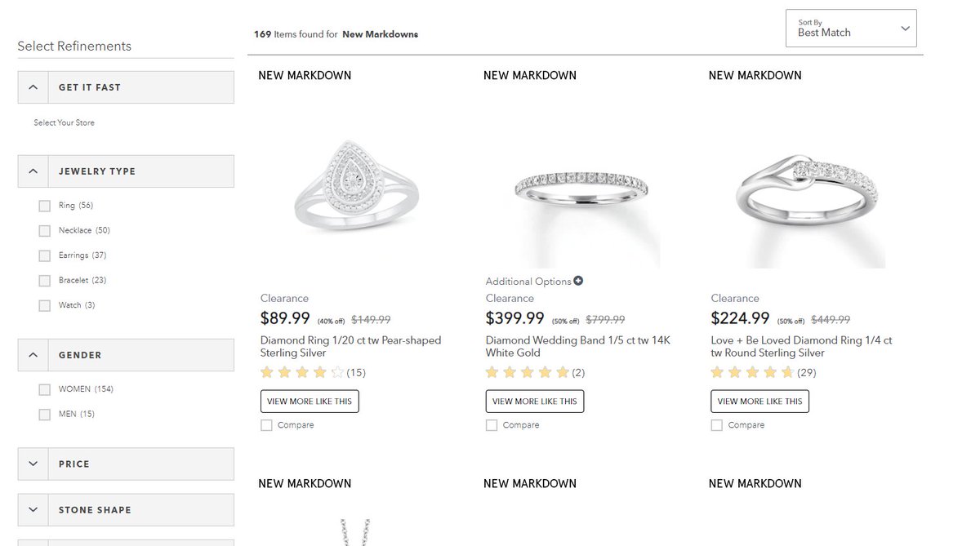Tick Compare for the Diamond Wedding Band
Viewport: 980px width, 546px height.
tap(492, 425)
